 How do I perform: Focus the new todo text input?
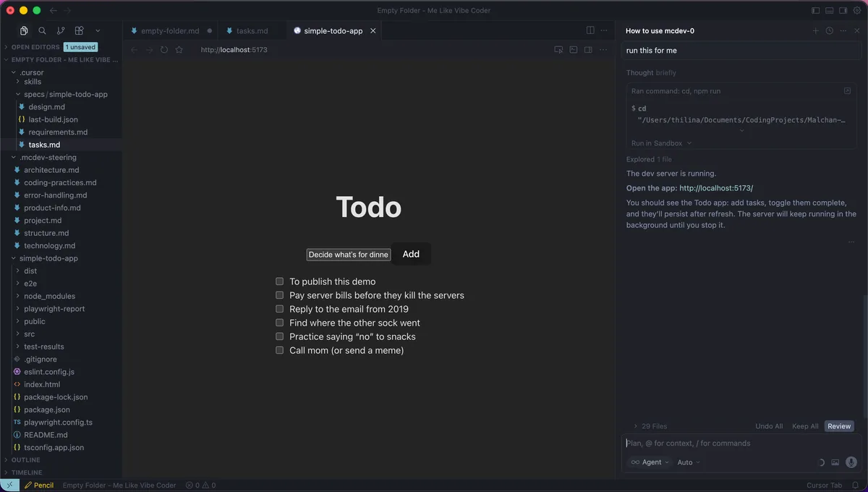coord(349,255)
